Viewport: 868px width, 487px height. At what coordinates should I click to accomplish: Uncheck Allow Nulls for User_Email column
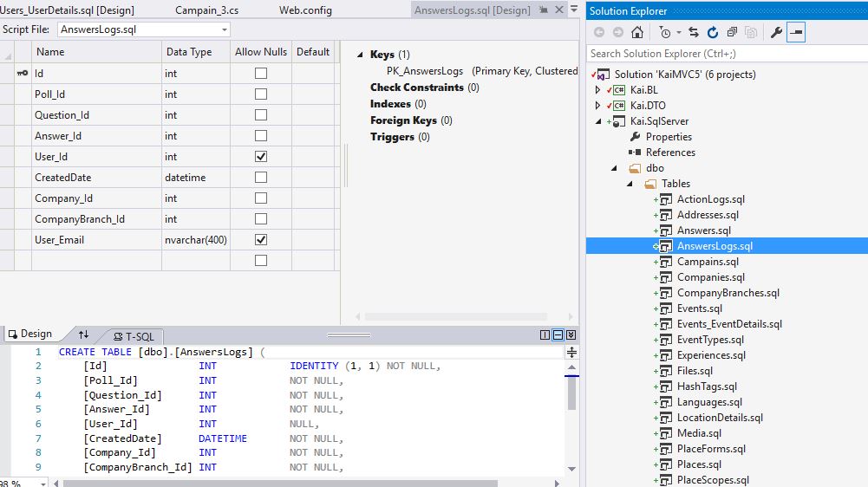point(261,240)
